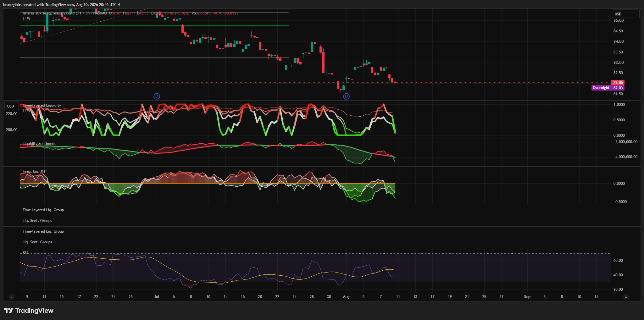644x320 pixels.
Task: Click the +0.02 (−0.02%) change readout
Action: coord(177,13)
